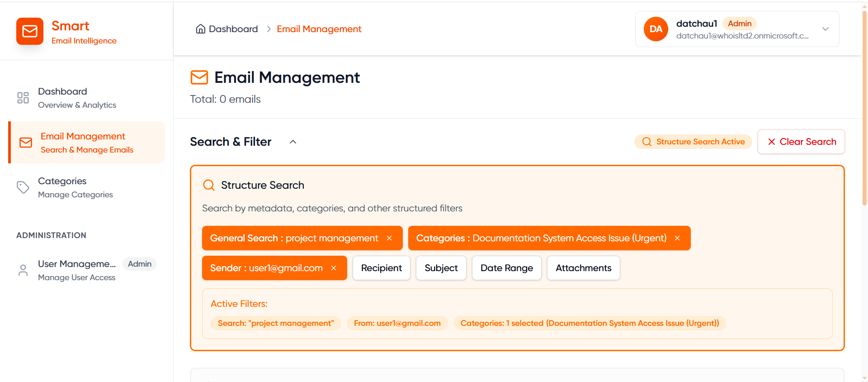868x382 pixels.
Task: Click the Dashboard grid icon in sidebar
Action: [23, 98]
